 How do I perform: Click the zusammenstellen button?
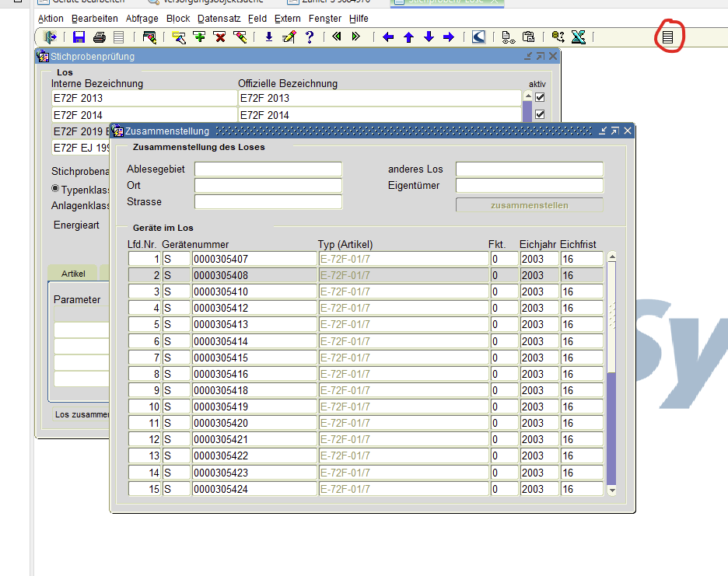pos(529,205)
